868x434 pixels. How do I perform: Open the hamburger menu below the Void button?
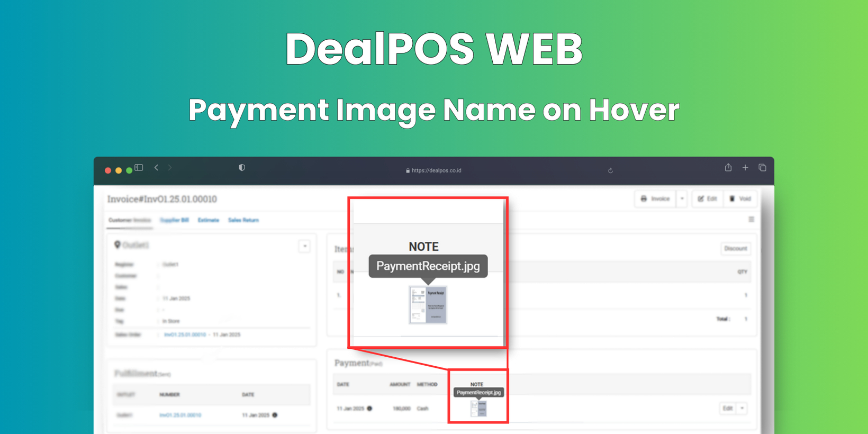tap(751, 219)
